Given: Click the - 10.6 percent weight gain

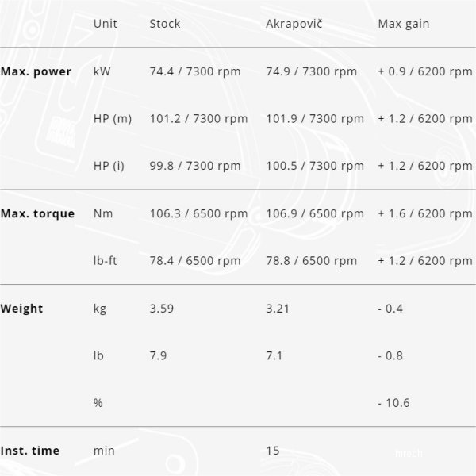Looking at the screenshot, I should click(393, 403).
